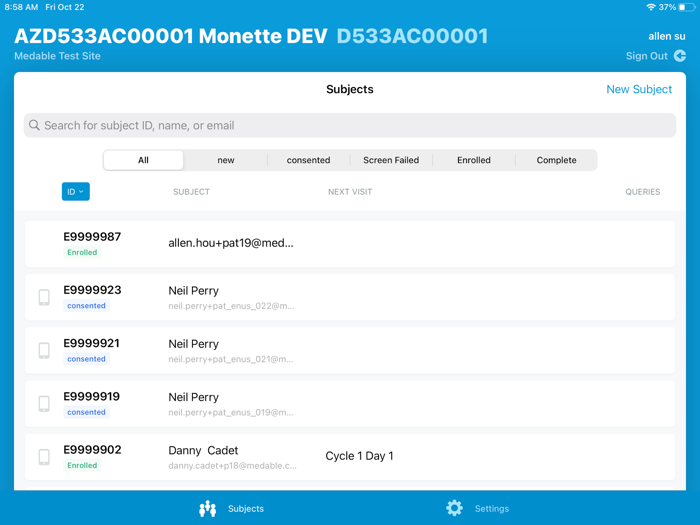The image size is (700, 525).
Task: Show only consented subjects
Action: click(x=308, y=160)
